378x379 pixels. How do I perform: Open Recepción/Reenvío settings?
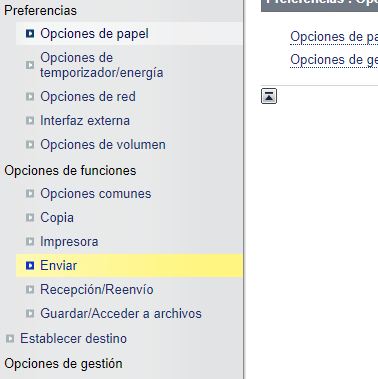pos(97,289)
